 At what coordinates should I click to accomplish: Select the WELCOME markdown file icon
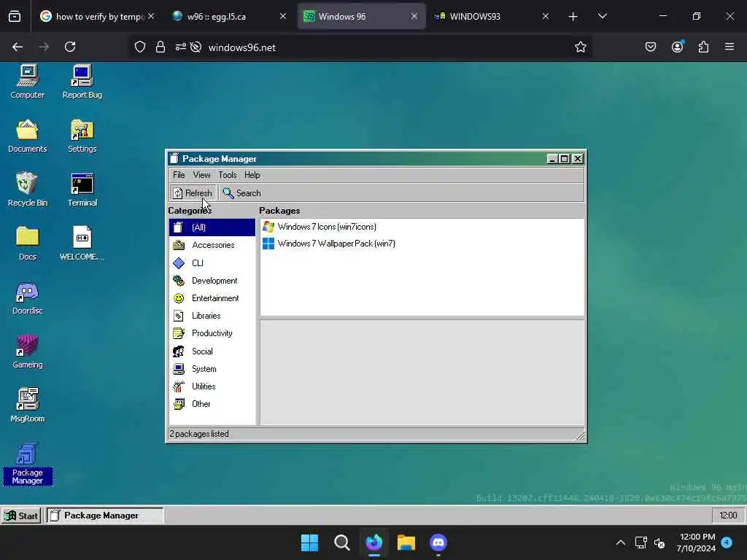tap(82, 243)
